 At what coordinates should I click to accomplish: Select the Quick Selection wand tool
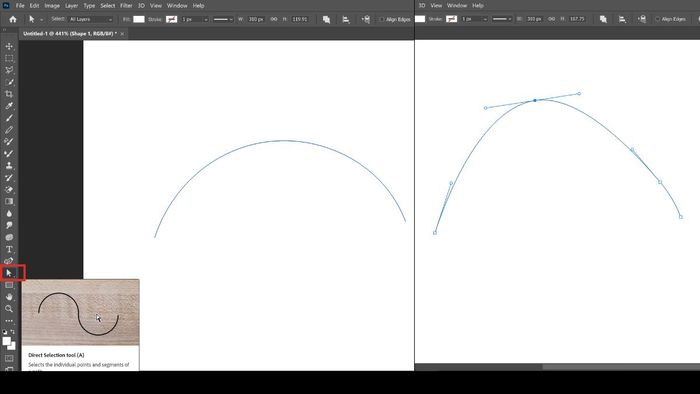[9, 82]
